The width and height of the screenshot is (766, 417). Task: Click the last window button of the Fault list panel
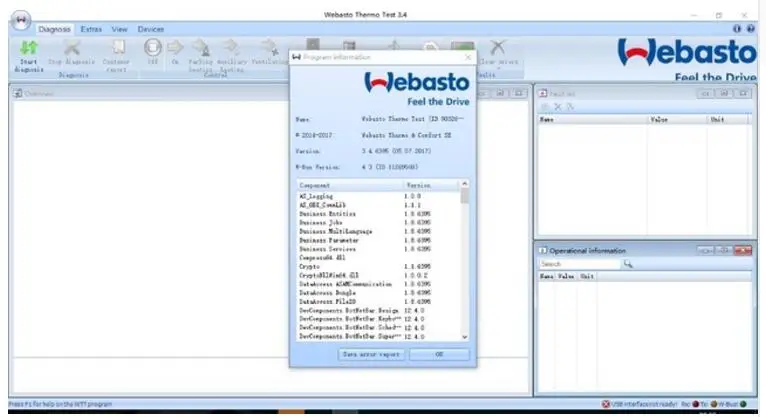tap(743, 93)
